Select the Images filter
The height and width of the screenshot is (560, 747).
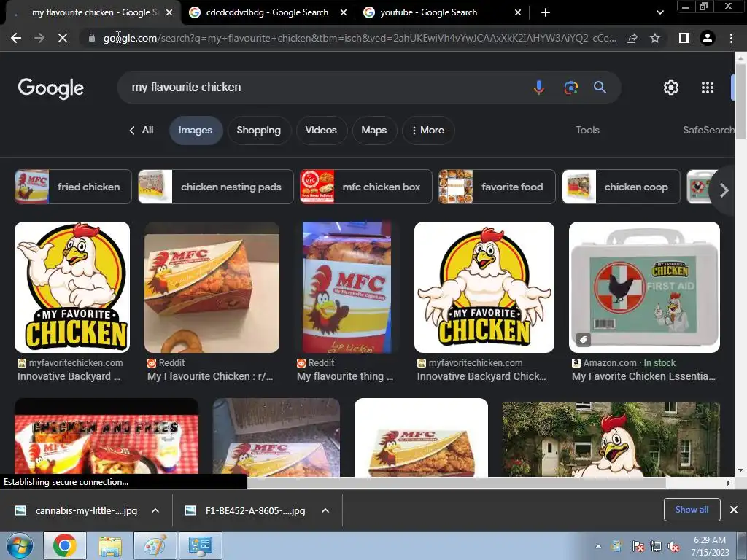point(196,130)
